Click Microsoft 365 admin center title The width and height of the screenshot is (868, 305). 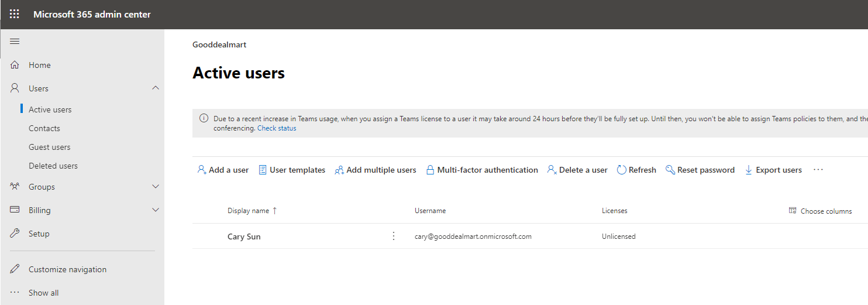pos(92,14)
